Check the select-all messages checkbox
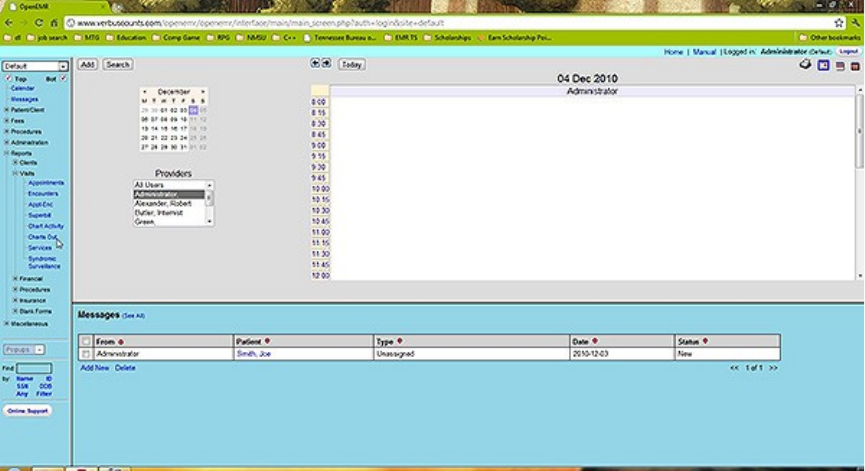 [x=86, y=341]
